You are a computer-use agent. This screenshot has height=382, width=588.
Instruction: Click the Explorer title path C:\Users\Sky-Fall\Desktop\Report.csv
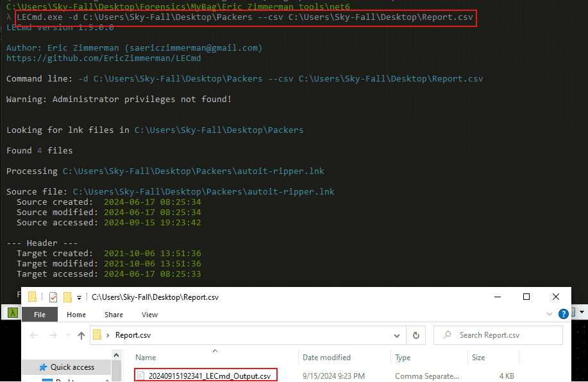(x=155, y=297)
